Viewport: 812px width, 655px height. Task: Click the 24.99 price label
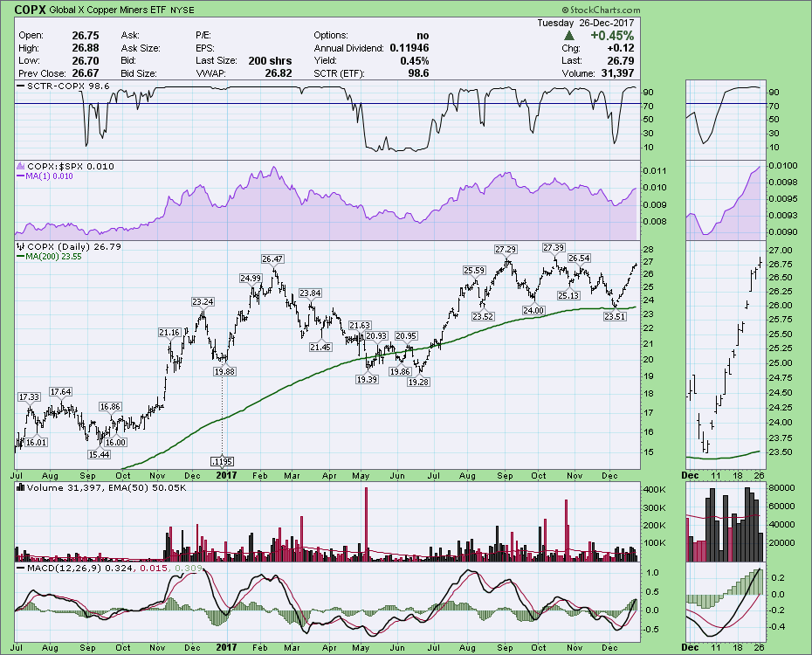[251, 279]
